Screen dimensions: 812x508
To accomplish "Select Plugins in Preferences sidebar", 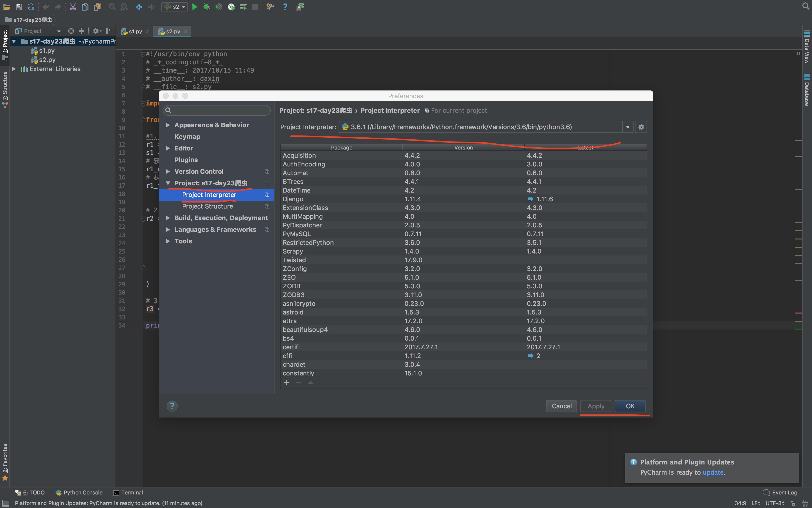I will click(x=186, y=160).
